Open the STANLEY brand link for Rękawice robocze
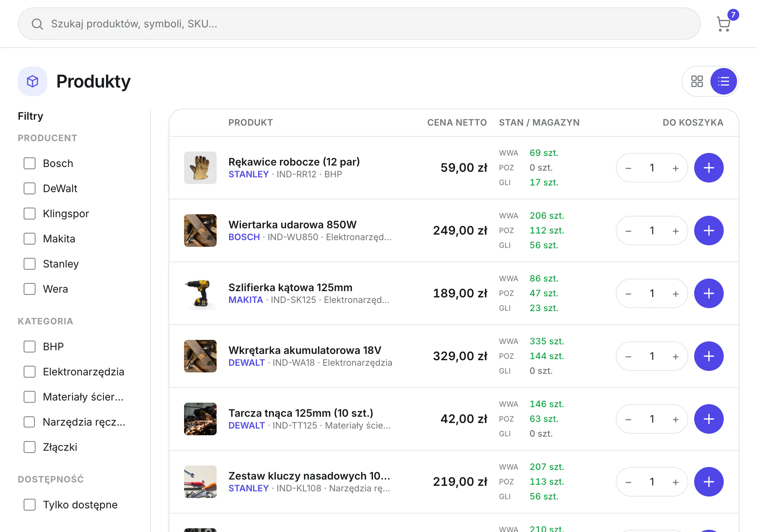 tap(248, 174)
